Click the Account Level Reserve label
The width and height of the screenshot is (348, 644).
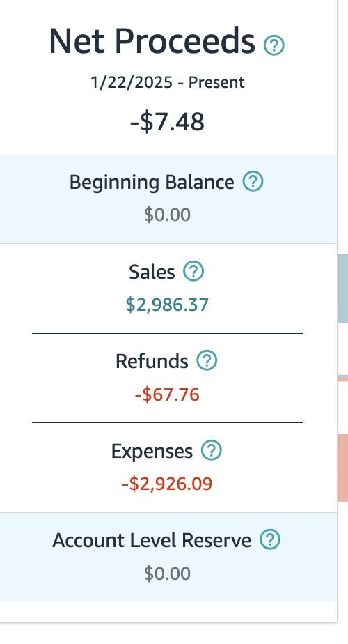tap(152, 541)
